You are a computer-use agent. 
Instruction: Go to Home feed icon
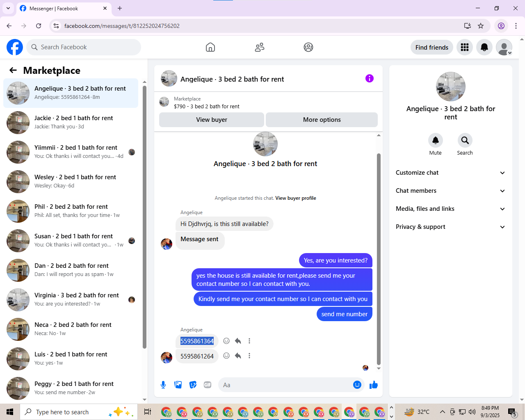(x=210, y=47)
